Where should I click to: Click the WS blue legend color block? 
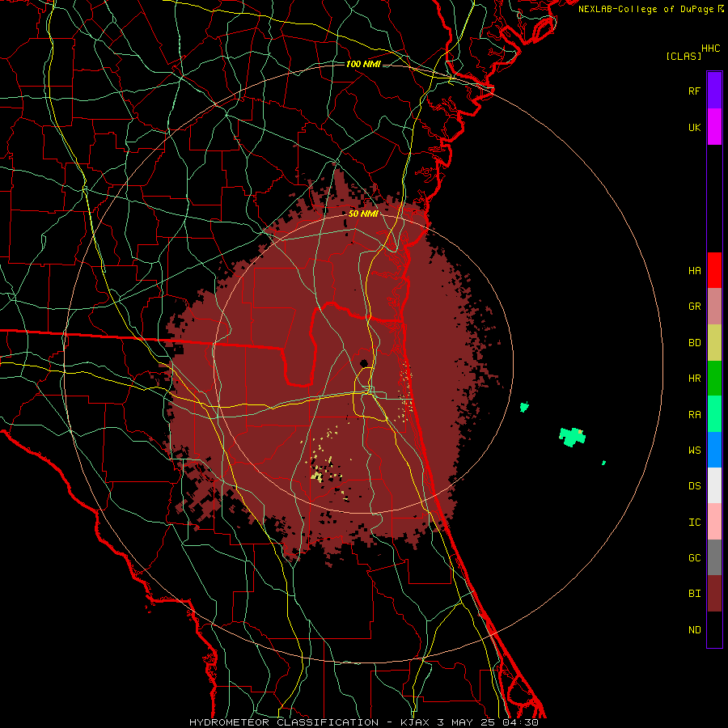click(x=714, y=450)
